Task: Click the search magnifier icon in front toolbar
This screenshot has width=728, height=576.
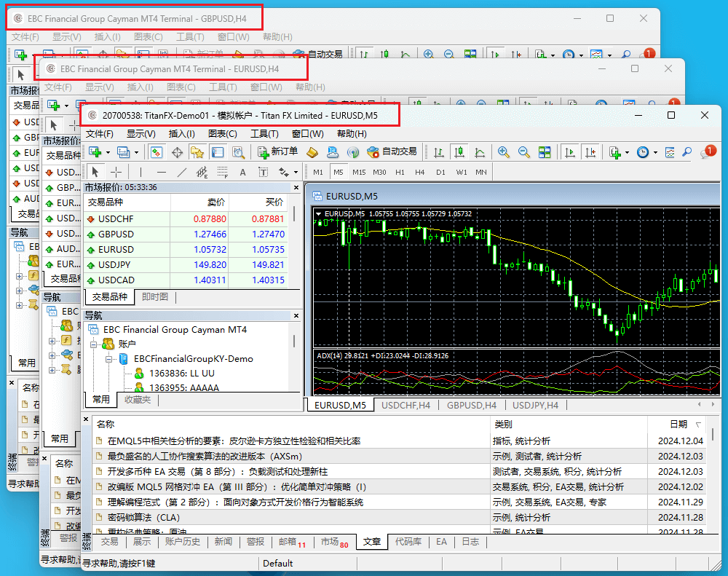Action: [687, 152]
